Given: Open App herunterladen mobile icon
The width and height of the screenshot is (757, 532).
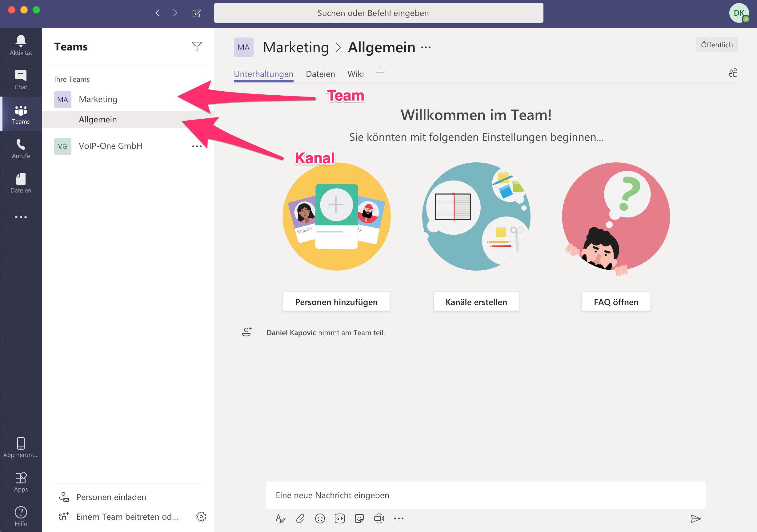Looking at the screenshot, I should coord(21,448).
